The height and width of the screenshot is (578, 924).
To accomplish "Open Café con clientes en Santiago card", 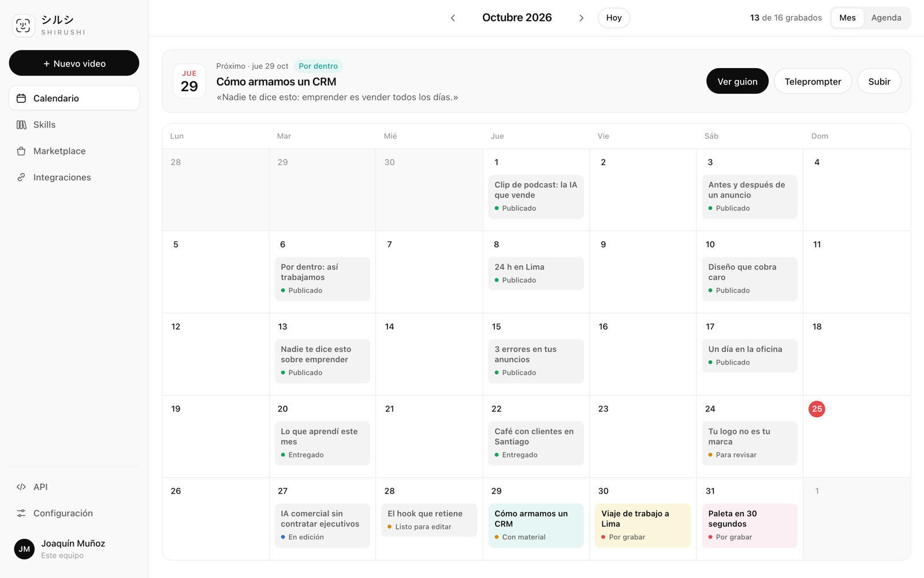I will pyautogui.click(x=536, y=443).
